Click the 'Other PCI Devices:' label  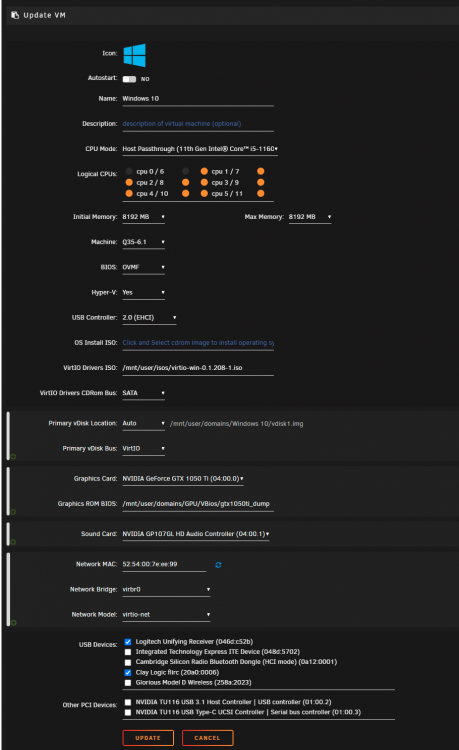point(90,705)
